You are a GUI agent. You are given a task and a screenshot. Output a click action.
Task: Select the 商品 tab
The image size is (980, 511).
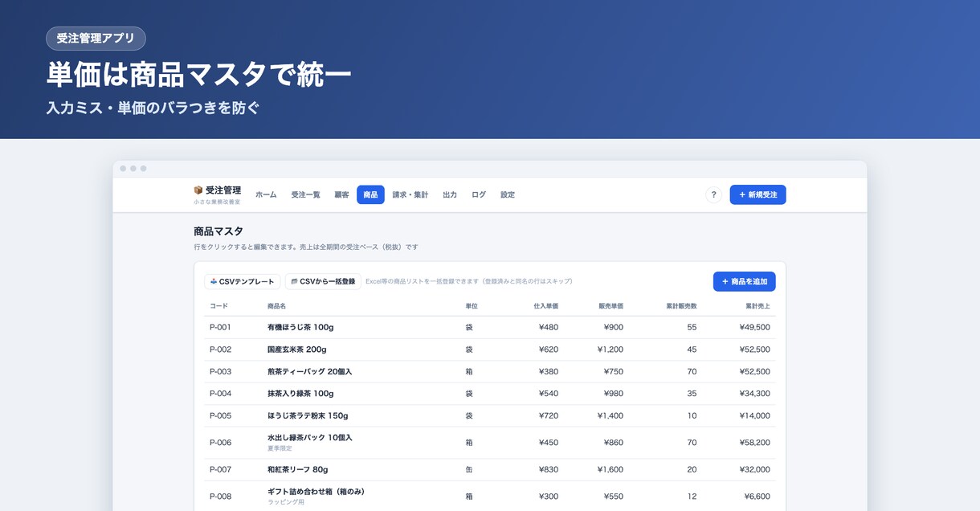tap(370, 194)
